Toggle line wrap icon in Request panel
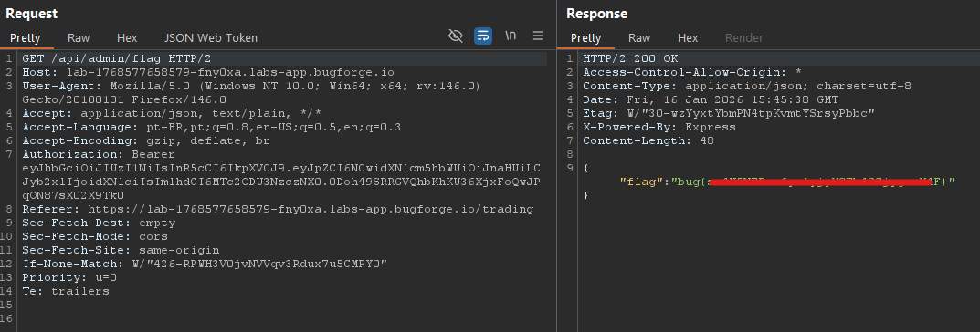980x332 pixels. pyautogui.click(x=482, y=36)
